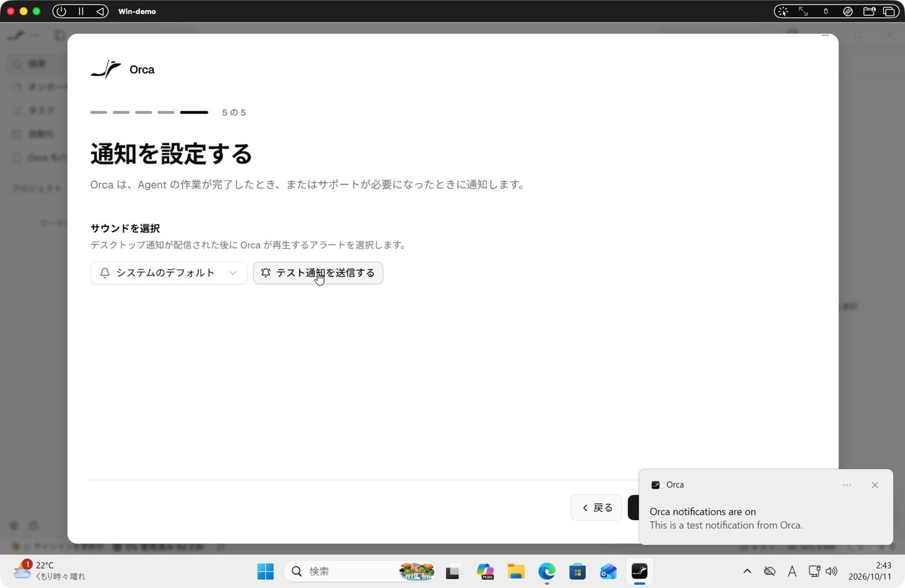Image resolution: width=905 pixels, height=588 pixels.
Task: Click the Orca taskbar icon
Action: [640, 572]
